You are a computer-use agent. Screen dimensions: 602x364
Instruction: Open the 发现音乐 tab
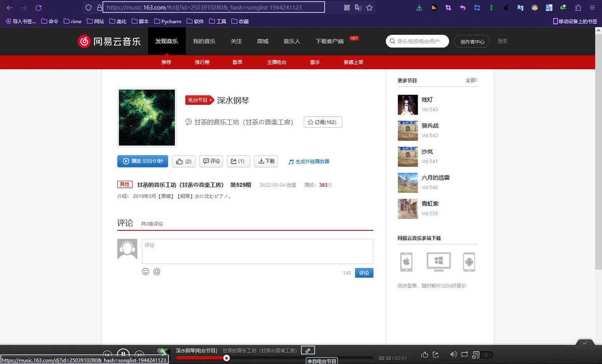point(167,41)
